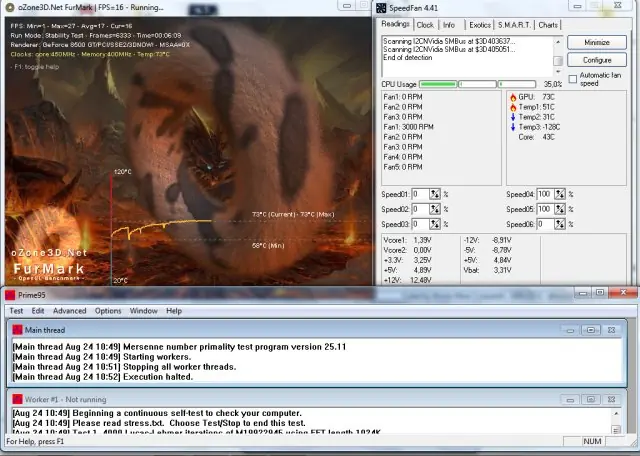Image resolution: width=640 pixels, height=456 pixels.
Task: Open the Clock tab in SpeedFan
Action: click(425, 25)
